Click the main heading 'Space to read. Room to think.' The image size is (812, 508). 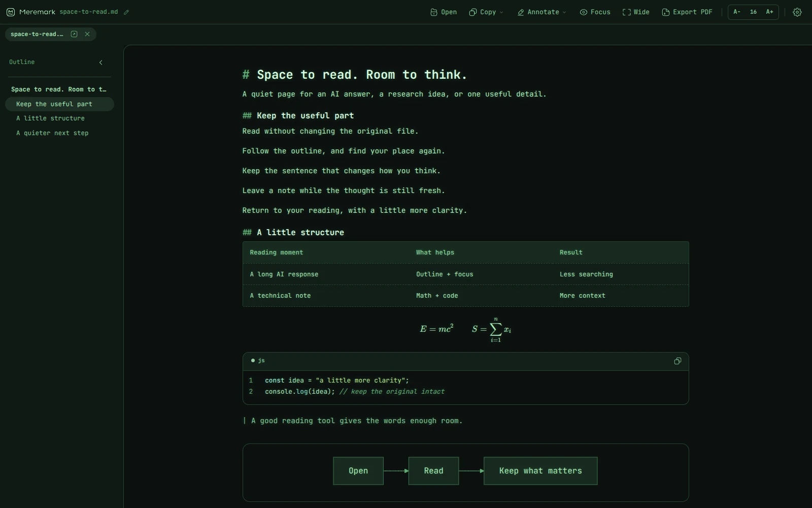355,75
